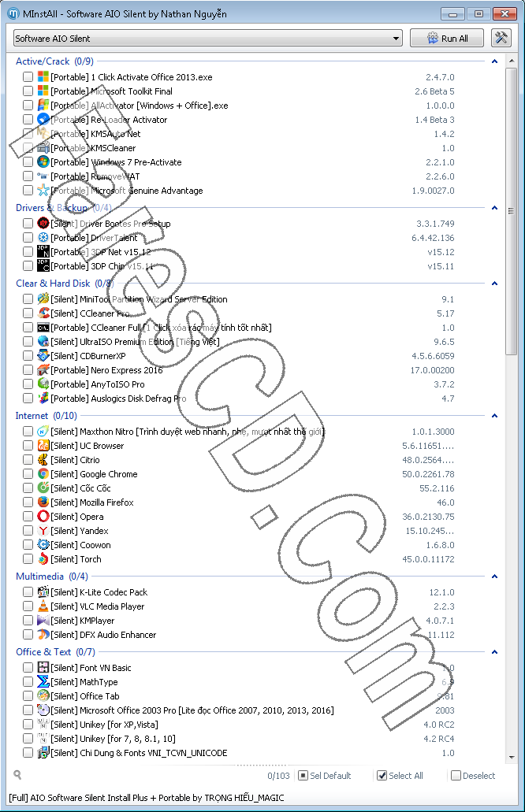
Task: Check the 1 Click Activate Office 2013 box
Action: coord(28,76)
